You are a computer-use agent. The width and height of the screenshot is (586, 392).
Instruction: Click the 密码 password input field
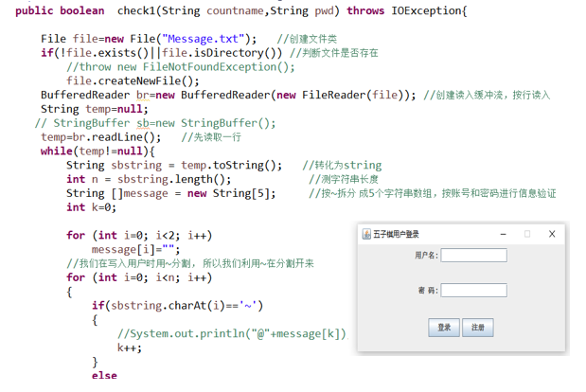474,290
